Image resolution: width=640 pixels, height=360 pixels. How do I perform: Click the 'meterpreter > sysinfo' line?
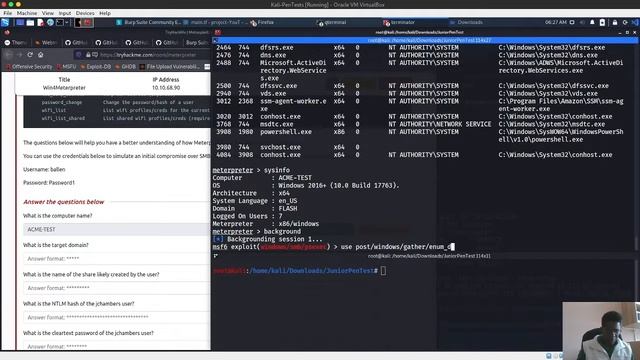coord(251,170)
